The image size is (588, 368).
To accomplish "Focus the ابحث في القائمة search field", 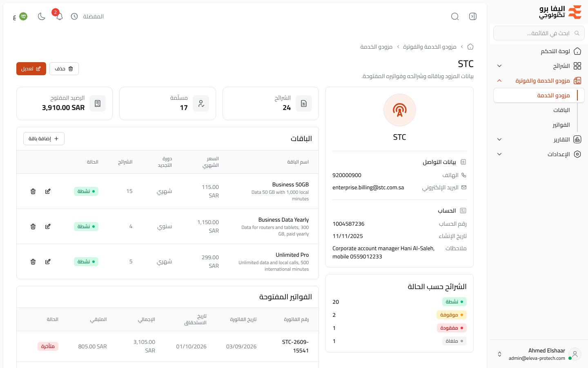I will (x=539, y=33).
